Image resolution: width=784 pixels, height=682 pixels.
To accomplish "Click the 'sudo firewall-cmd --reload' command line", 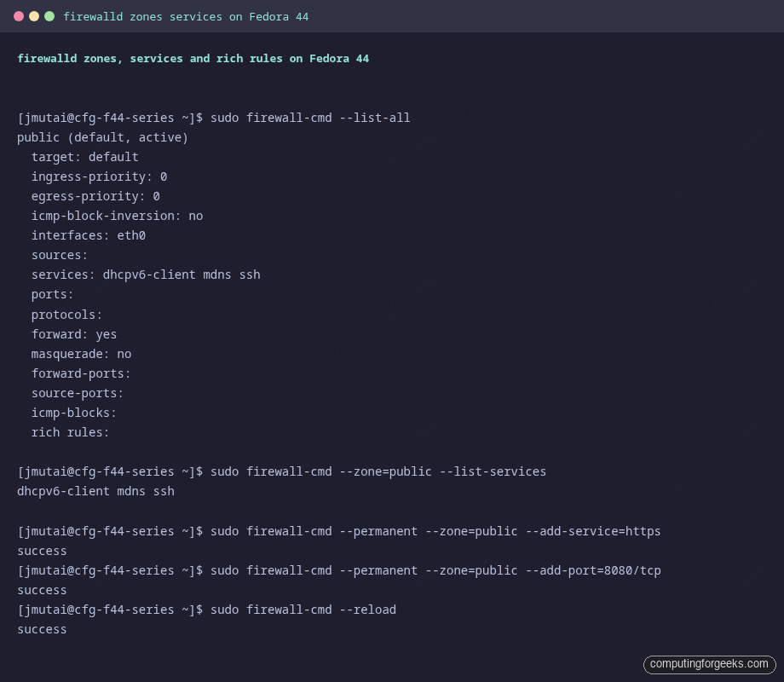I will [206, 610].
